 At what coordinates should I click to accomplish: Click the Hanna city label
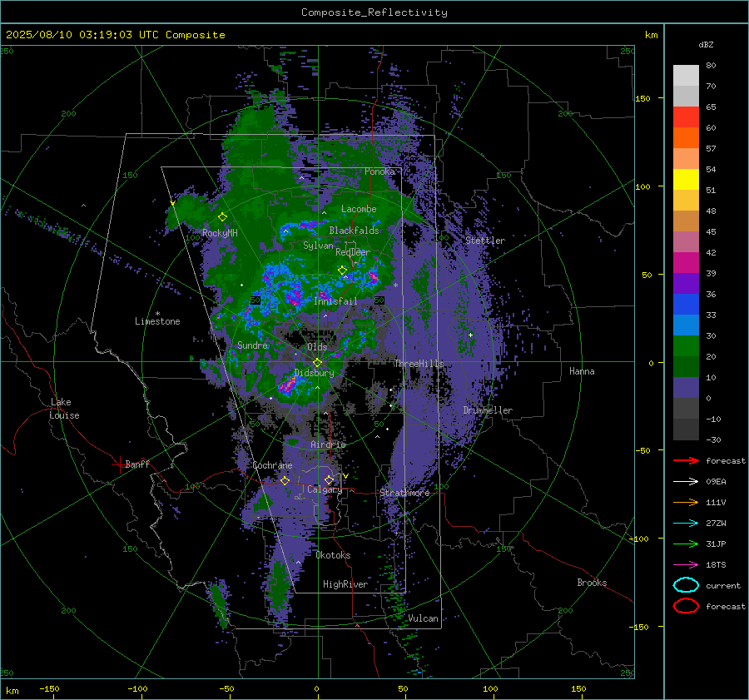582,371
